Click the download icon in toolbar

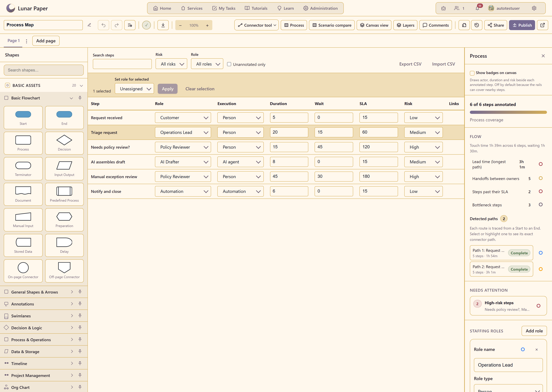click(163, 25)
